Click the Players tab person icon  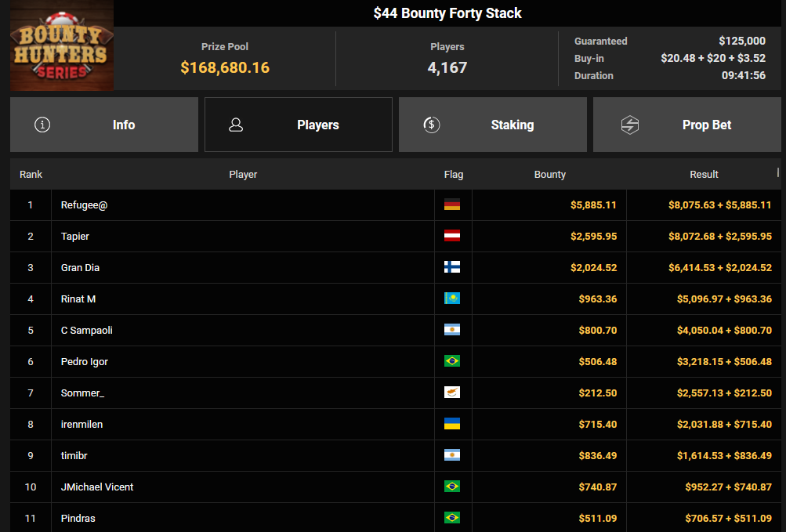point(236,125)
